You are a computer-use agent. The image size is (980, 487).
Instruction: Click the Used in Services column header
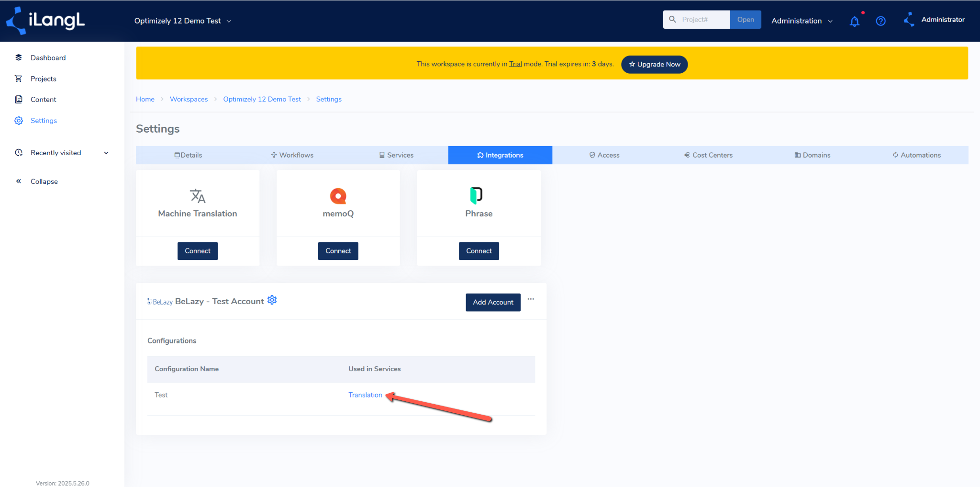point(375,369)
